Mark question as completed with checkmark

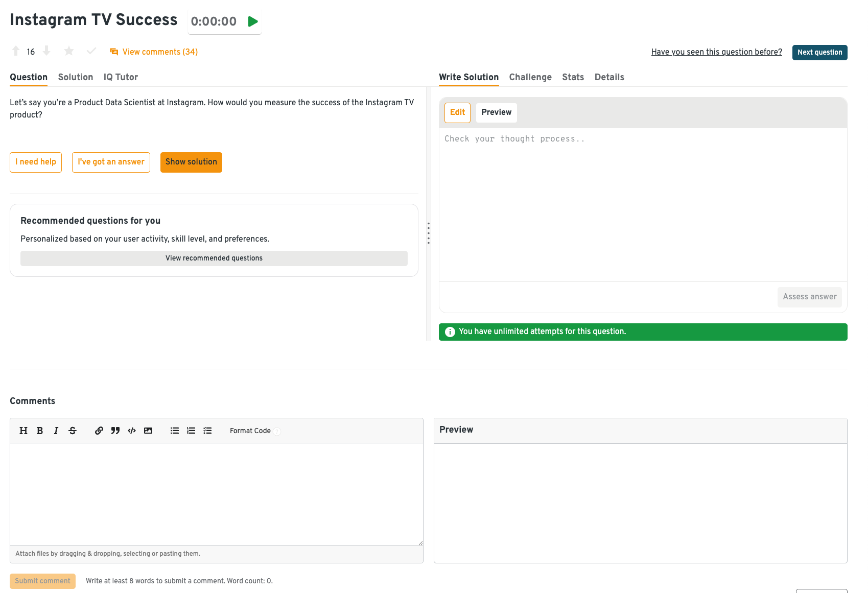[91, 51]
